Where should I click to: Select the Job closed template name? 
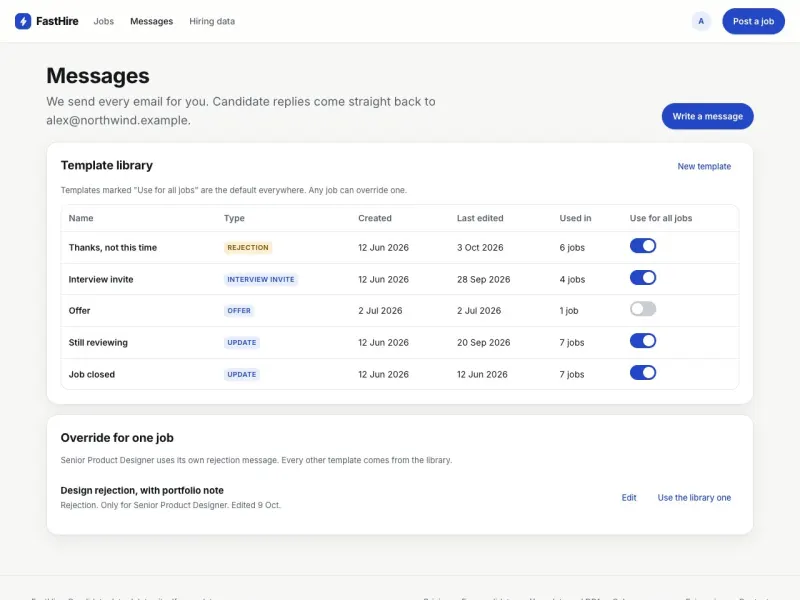pyautogui.click(x=92, y=374)
